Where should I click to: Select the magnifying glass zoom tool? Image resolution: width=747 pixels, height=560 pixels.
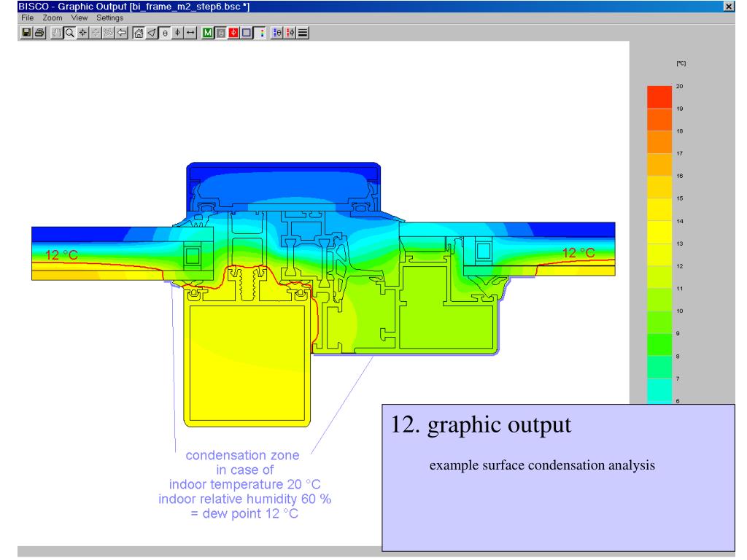pos(69,33)
